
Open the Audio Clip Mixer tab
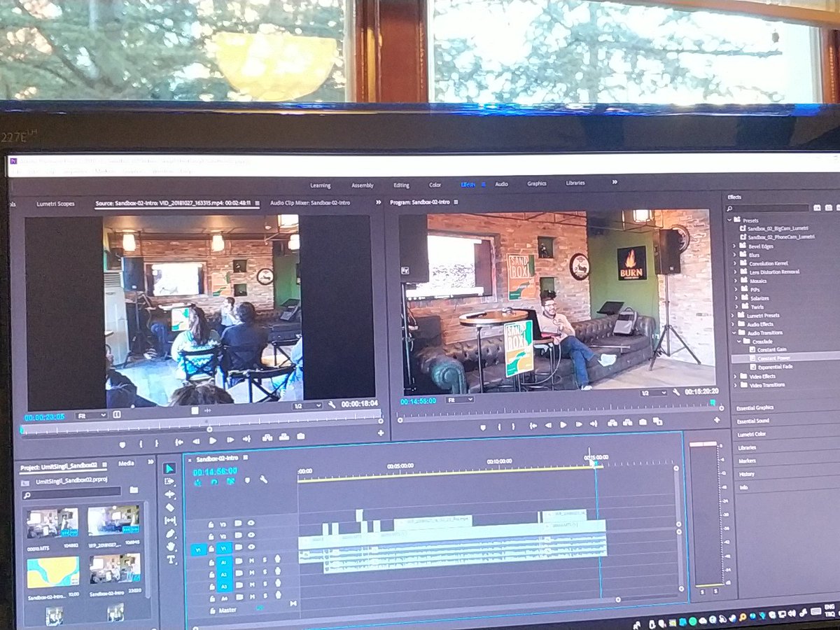click(x=310, y=202)
